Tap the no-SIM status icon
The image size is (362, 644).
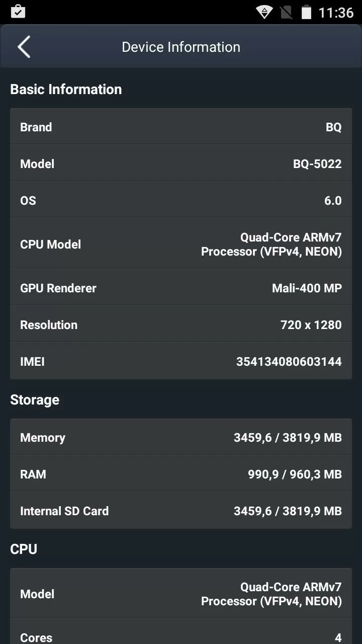286,12
